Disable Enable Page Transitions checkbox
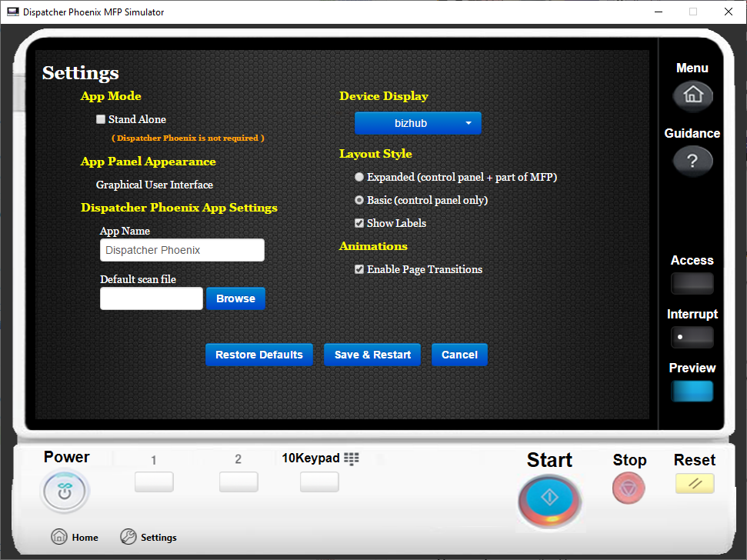The width and height of the screenshot is (747, 560). 359,269
